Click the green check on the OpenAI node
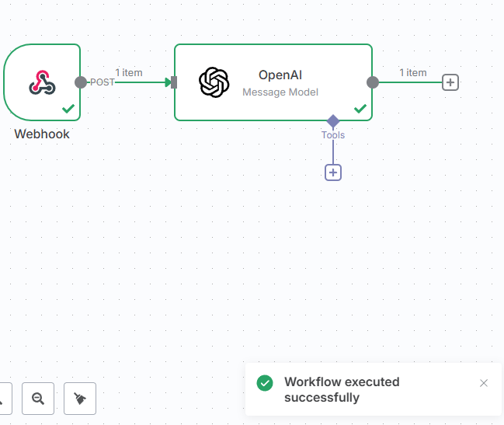This screenshot has height=425, width=504. 360,109
